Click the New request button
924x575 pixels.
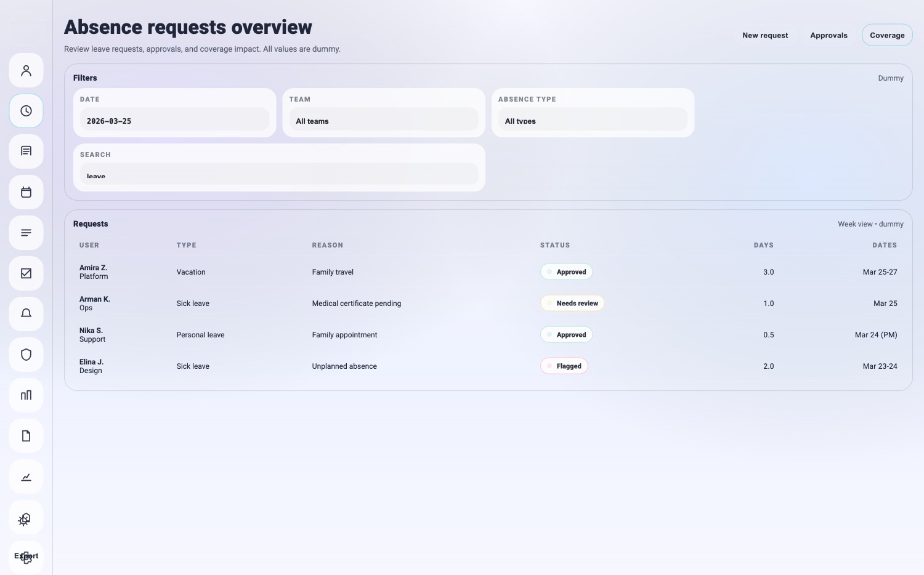pyautogui.click(x=765, y=35)
